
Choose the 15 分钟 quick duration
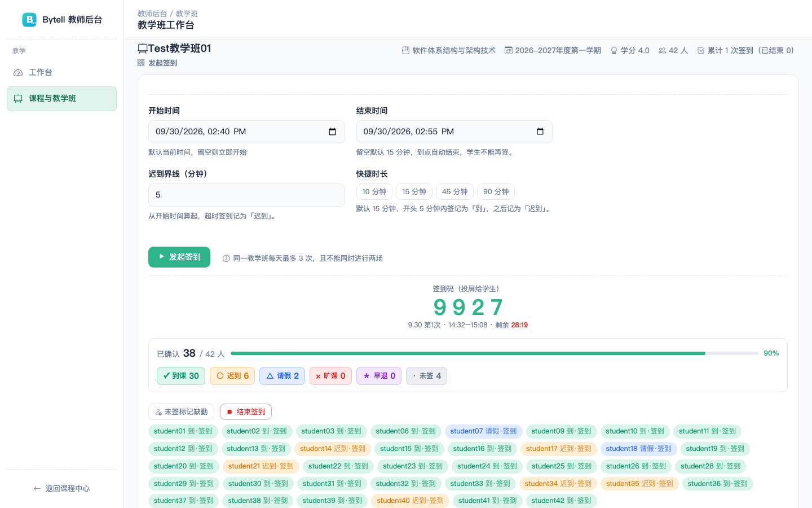pos(414,192)
